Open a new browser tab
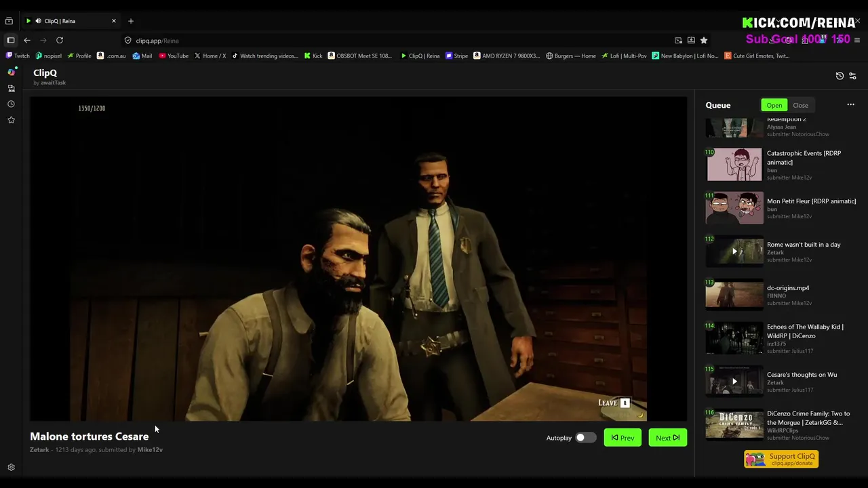Viewport: 868px width, 488px height. (131, 21)
